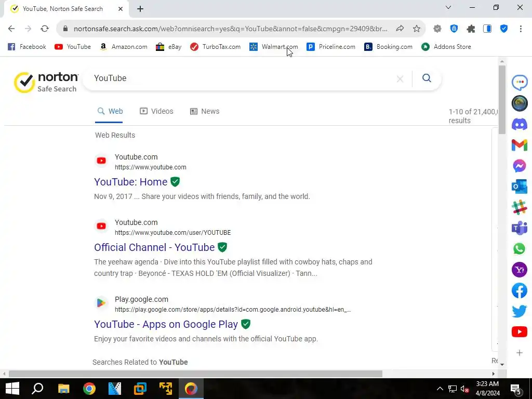This screenshot has height=399, width=532.
Task: Click the https://www.youtube.com URL text
Action: pyautogui.click(x=150, y=167)
